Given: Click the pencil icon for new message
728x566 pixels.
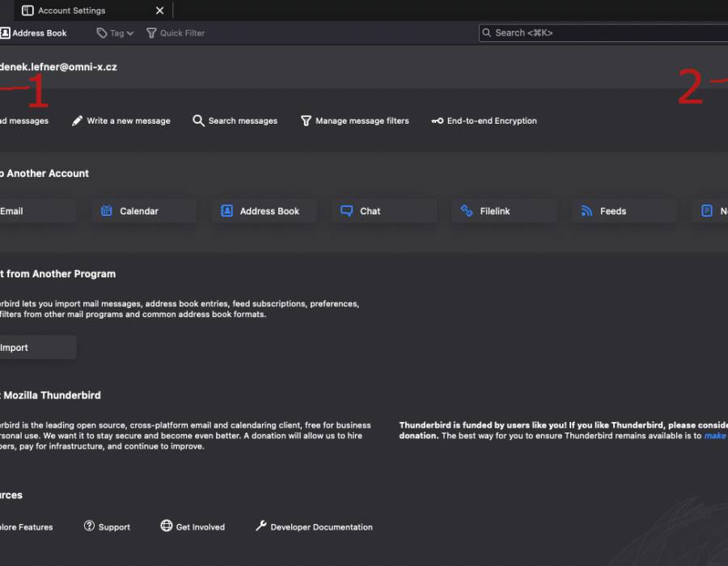Looking at the screenshot, I should pyautogui.click(x=77, y=120).
